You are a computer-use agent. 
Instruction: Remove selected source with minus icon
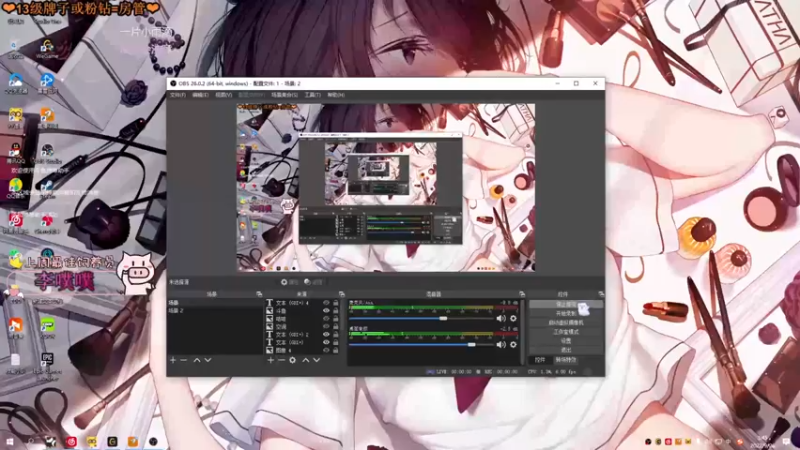(x=281, y=360)
